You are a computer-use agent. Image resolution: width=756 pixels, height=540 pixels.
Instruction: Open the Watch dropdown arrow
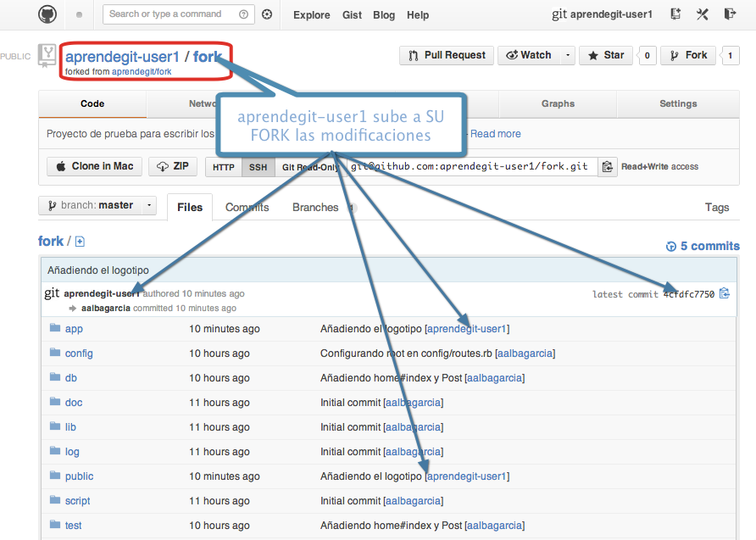[x=567, y=55]
